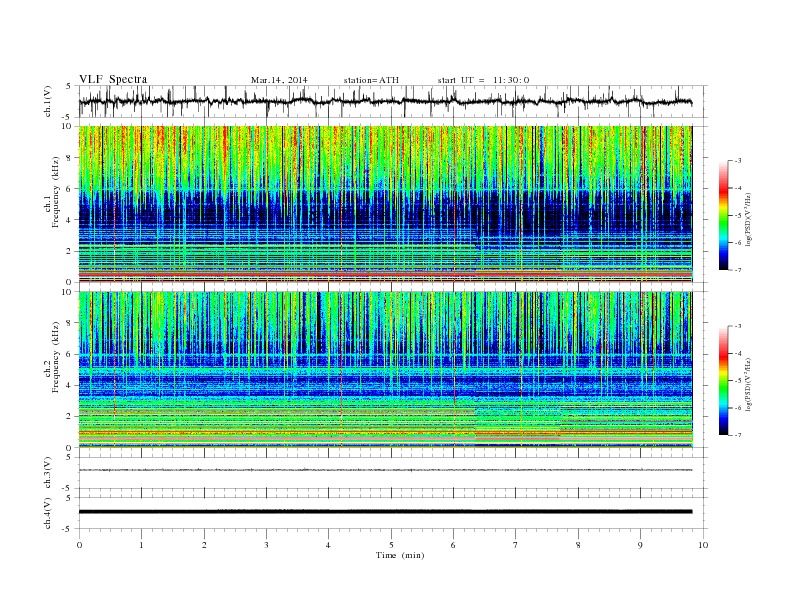Click the ch.4 thick black waveform trace
Screen dimensions: 792x612
pyautogui.click(x=385, y=512)
